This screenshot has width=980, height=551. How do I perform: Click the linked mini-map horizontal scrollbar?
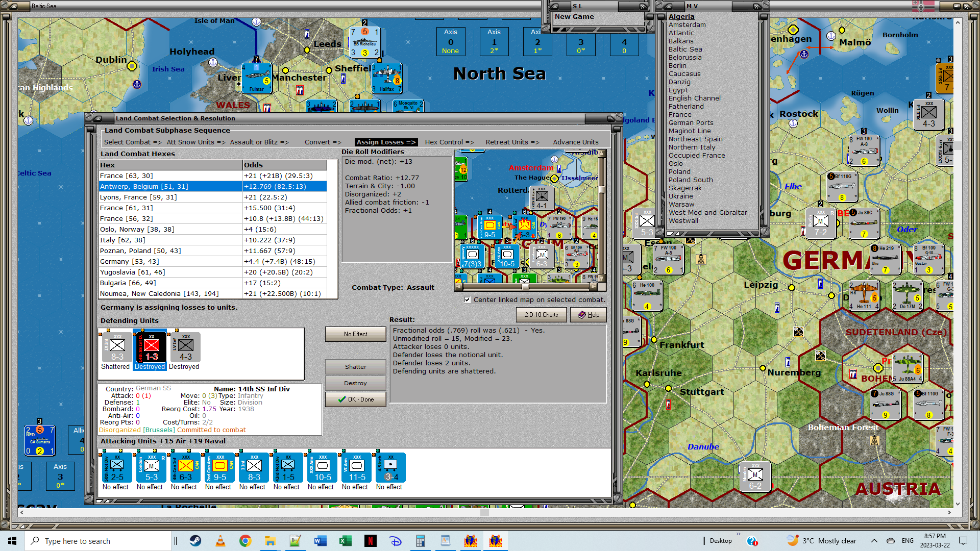(x=526, y=287)
